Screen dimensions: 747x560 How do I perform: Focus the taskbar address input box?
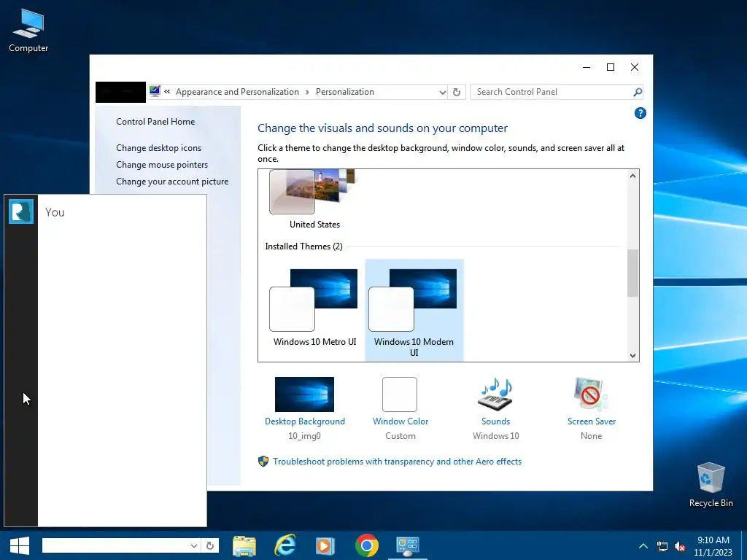(115, 545)
